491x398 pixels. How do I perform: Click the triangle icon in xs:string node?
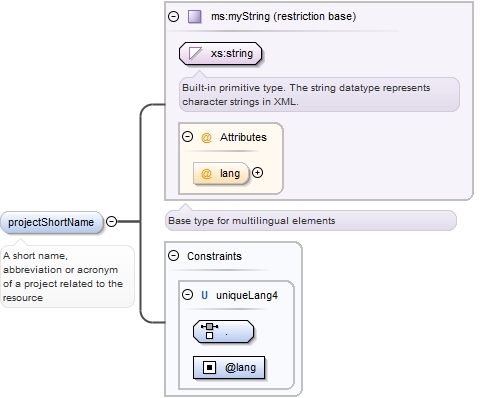coord(195,53)
